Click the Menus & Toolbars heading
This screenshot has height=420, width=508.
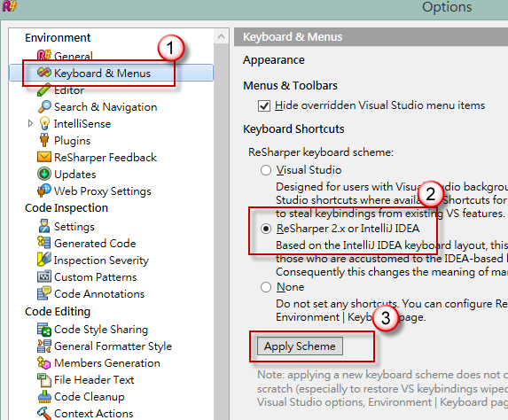(x=290, y=85)
